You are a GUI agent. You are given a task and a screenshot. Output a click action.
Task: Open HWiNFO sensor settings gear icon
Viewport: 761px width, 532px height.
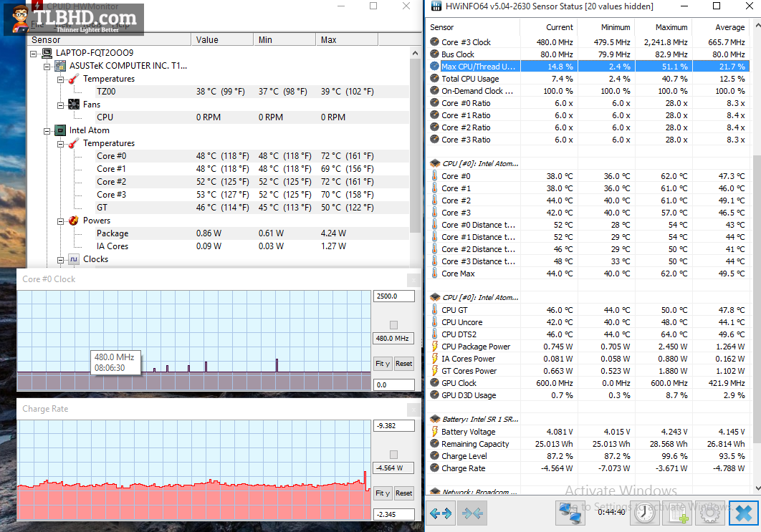[710, 513]
